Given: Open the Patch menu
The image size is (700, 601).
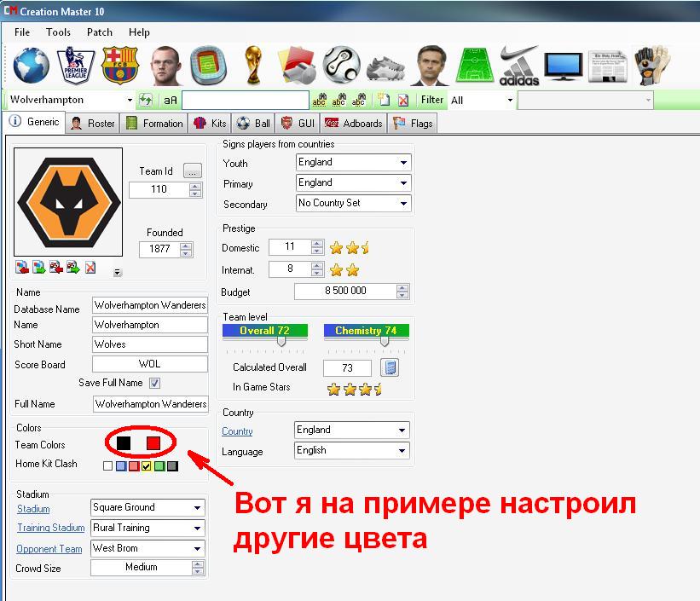Looking at the screenshot, I should (100, 32).
